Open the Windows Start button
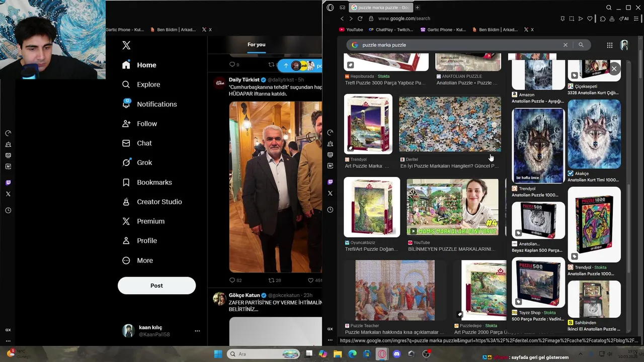644x362 pixels. point(218,354)
